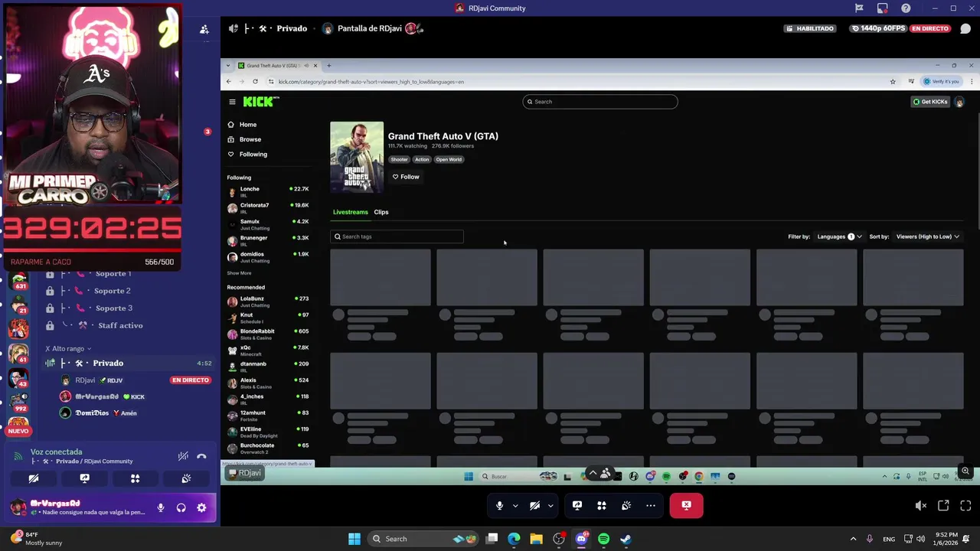
Task: Unmute the stream volume speaker icon
Action: [x=921, y=505]
